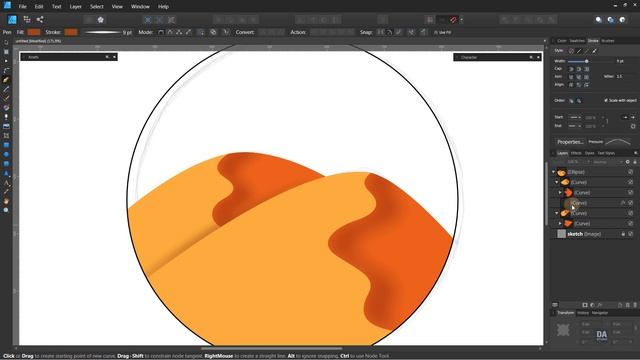The height and width of the screenshot is (360, 640).
Task: Switch to the Swatches tab
Action: [577, 41]
